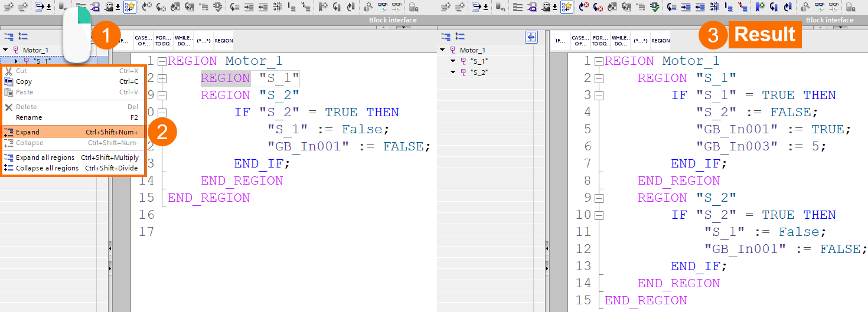
Task: Open dropdown arrow beside Navigate to line, Result view
Action: tap(487, 7)
